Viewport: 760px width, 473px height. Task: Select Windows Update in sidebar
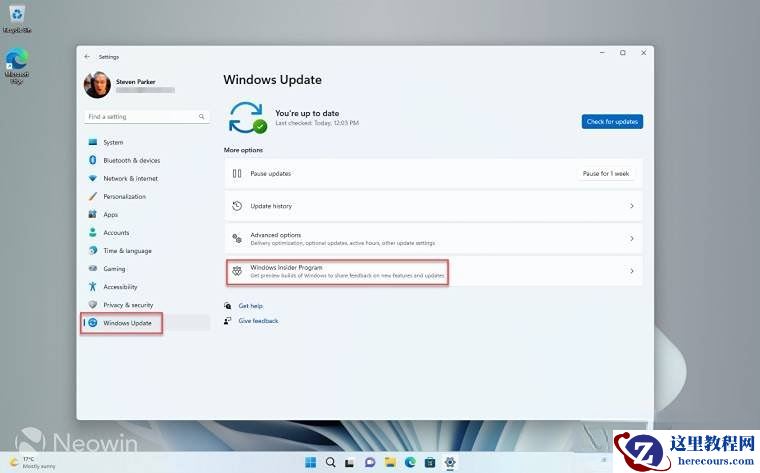tap(147, 323)
